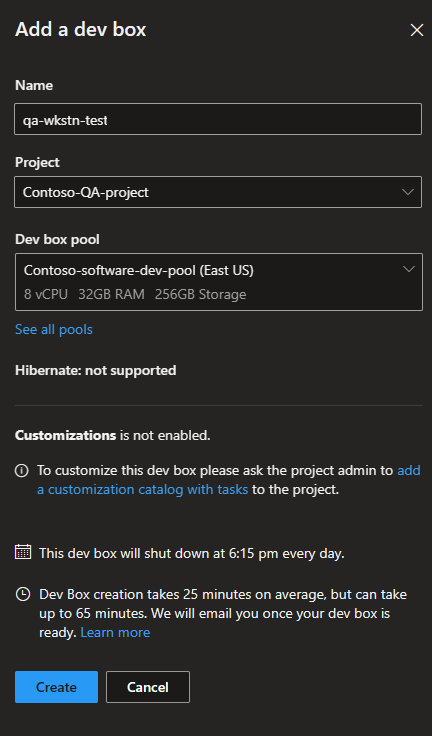Click the clock icon beside the creation time note

23,594
